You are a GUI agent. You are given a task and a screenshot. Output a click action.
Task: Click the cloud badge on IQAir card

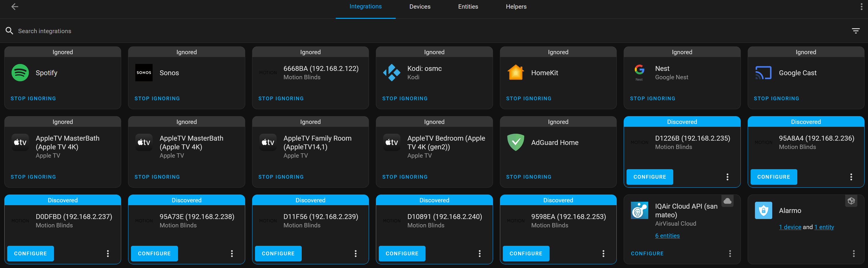(728, 201)
